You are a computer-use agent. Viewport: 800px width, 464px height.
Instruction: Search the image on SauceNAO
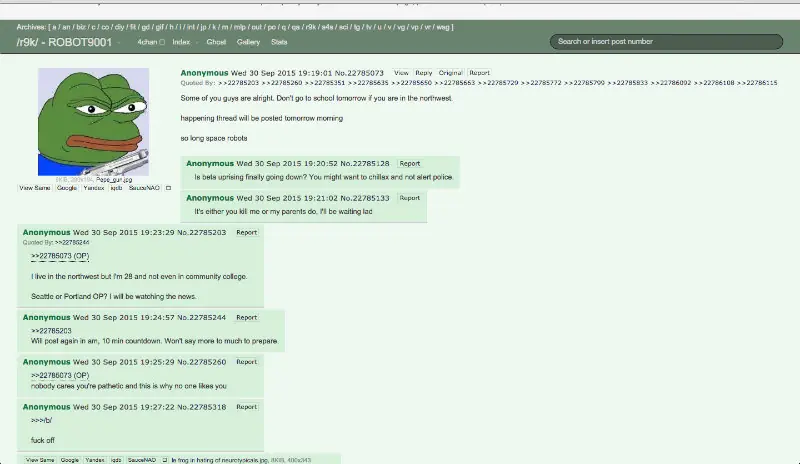[x=144, y=188]
